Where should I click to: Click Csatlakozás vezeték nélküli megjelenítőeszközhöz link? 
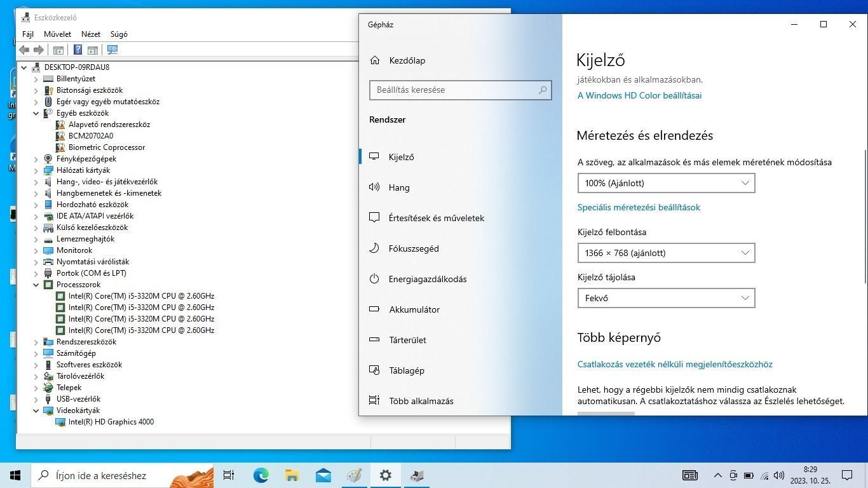click(675, 365)
